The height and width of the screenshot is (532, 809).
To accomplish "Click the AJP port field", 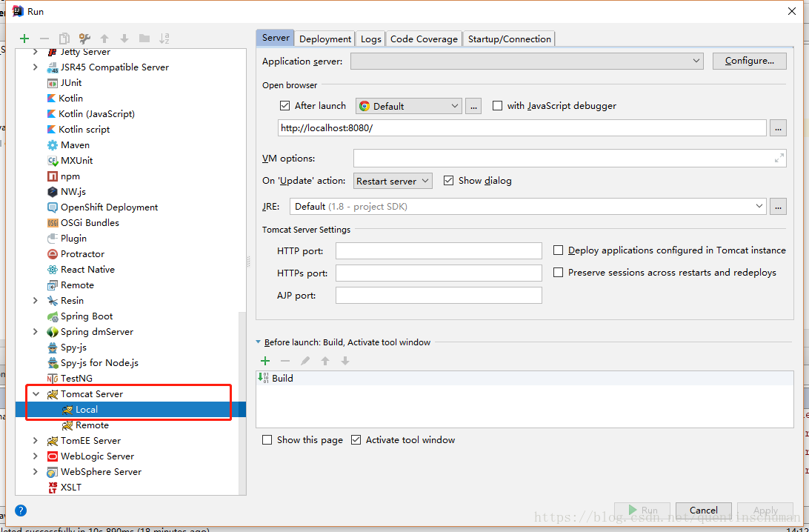I will point(439,296).
